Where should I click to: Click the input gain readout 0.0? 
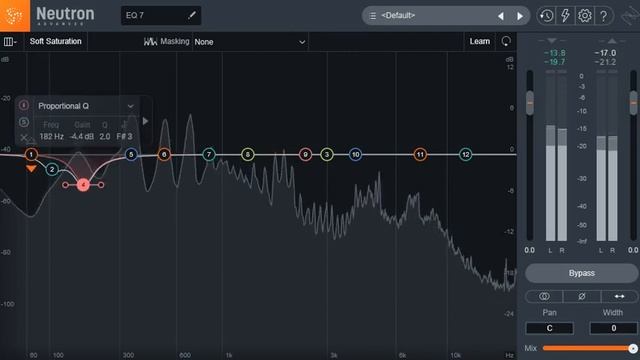[x=529, y=250]
